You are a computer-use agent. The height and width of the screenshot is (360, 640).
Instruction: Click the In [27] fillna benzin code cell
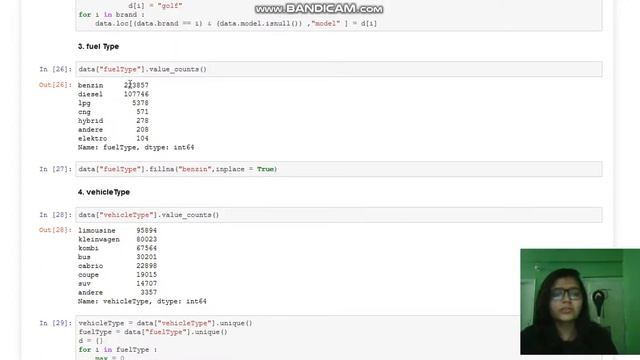(x=338, y=169)
